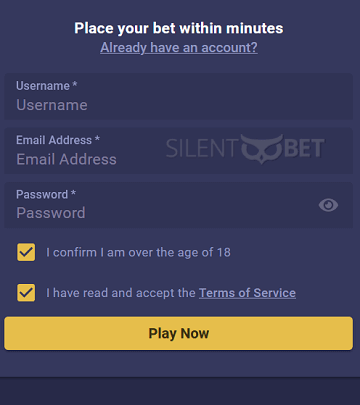Open the Terms of Service link

pos(247,293)
